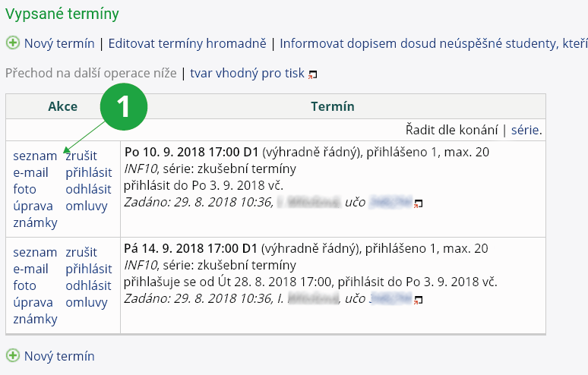The width and height of the screenshot is (588, 375).
Task: Open tvar vhodný pro tisk link
Action: pyautogui.click(x=247, y=74)
